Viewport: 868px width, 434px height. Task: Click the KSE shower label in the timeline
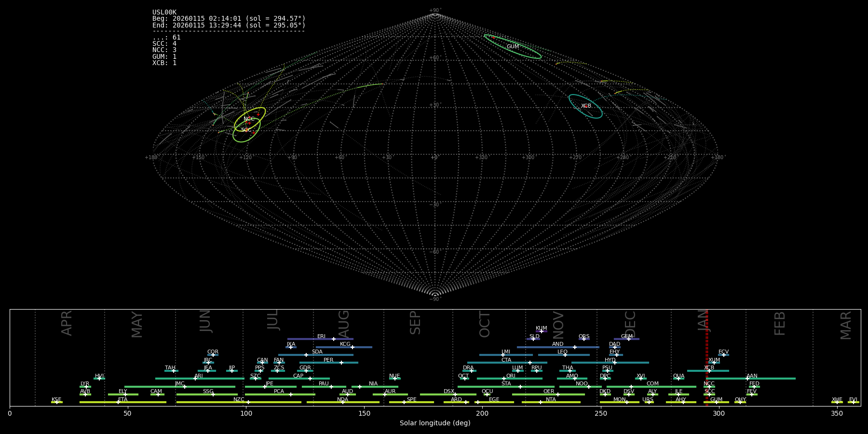click(56, 400)
